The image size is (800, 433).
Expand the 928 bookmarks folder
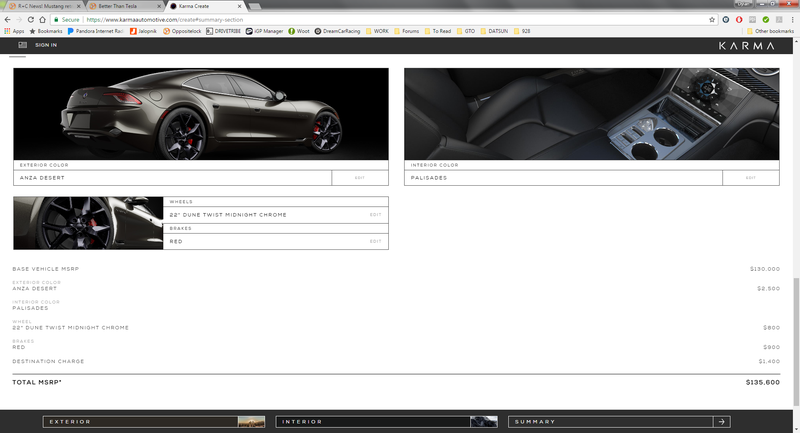point(522,31)
